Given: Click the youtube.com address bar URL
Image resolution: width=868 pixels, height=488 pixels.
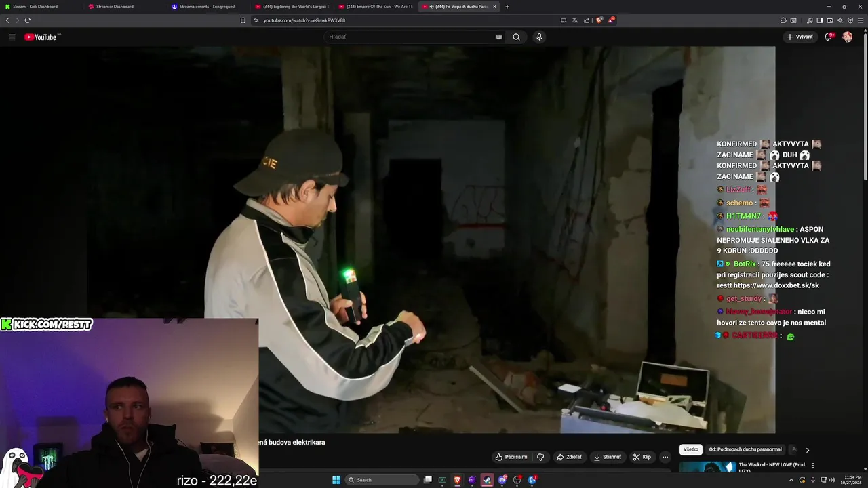Looking at the screenshot, I should point(304,20).
